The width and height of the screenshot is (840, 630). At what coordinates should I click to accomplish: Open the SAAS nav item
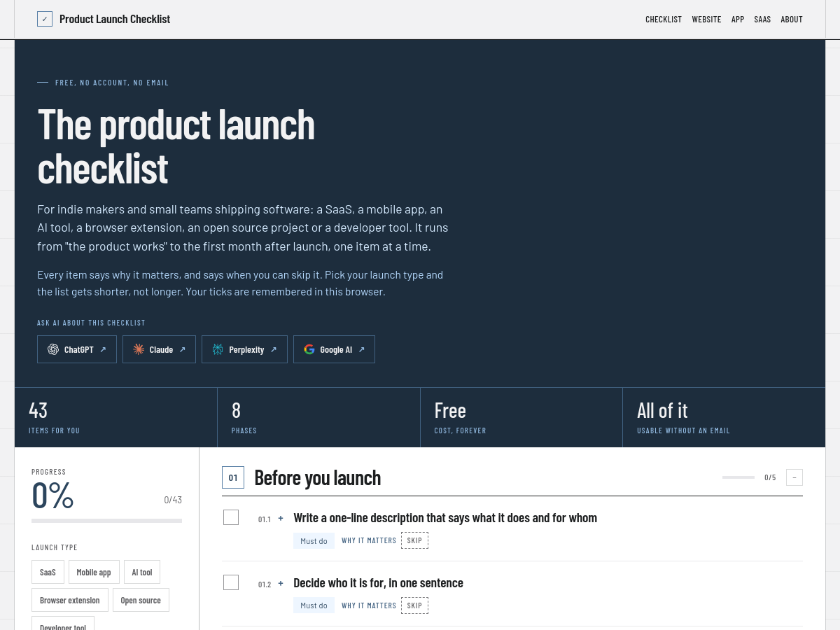[762, 20]
